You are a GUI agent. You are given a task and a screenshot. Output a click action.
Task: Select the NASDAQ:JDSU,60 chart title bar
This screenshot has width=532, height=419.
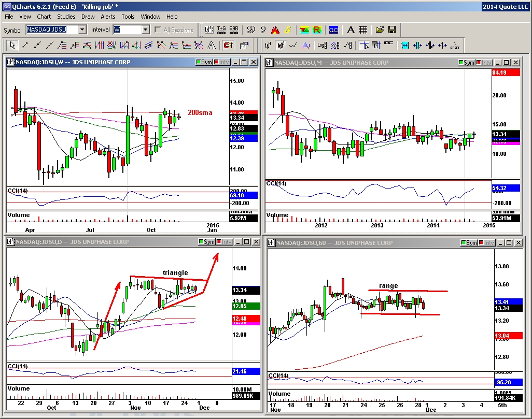pos(395,243)
